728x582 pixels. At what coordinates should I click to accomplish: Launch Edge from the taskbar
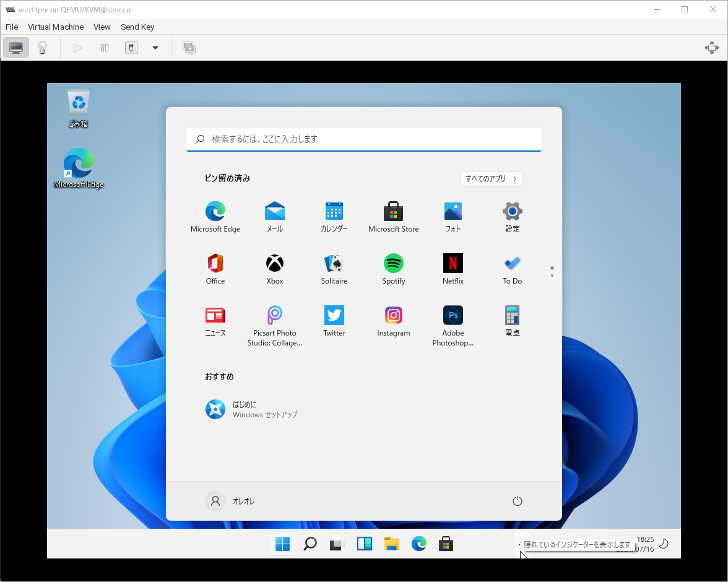click(x=418, y=544)
